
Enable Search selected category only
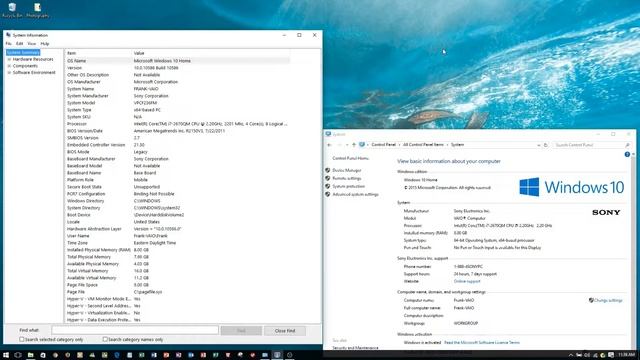tap(22, 339)
